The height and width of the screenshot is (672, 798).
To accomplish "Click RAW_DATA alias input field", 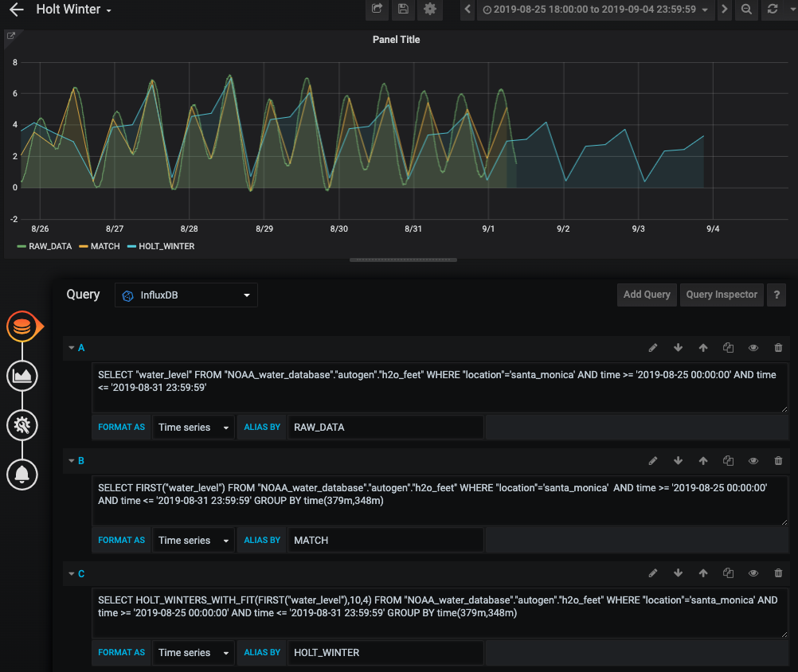I will pyautogui.click(x=385, y=428).
